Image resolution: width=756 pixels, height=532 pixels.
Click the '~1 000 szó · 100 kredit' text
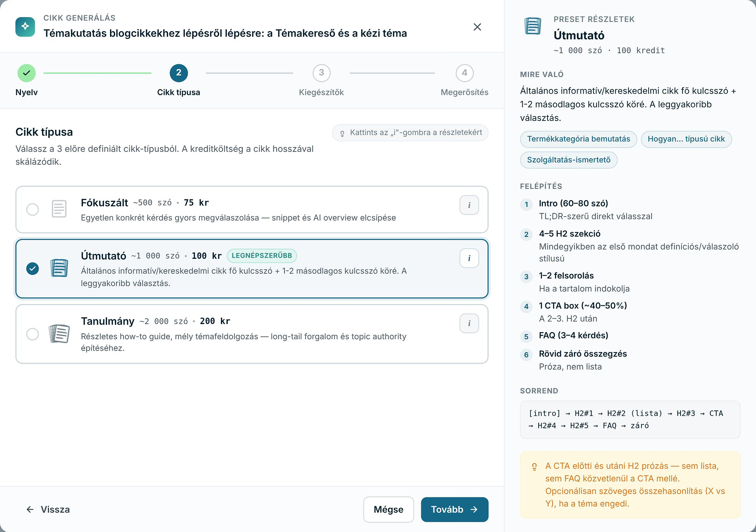609,51
